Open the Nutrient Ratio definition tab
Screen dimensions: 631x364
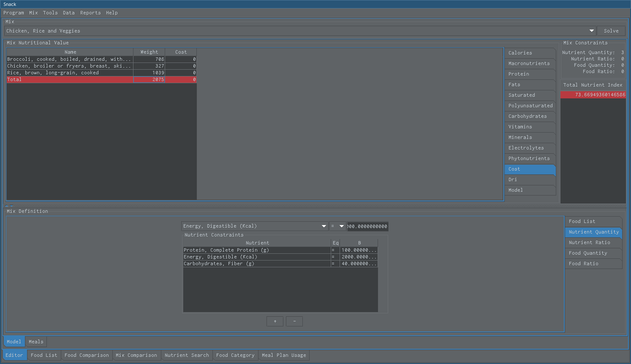tap(593, 242)
